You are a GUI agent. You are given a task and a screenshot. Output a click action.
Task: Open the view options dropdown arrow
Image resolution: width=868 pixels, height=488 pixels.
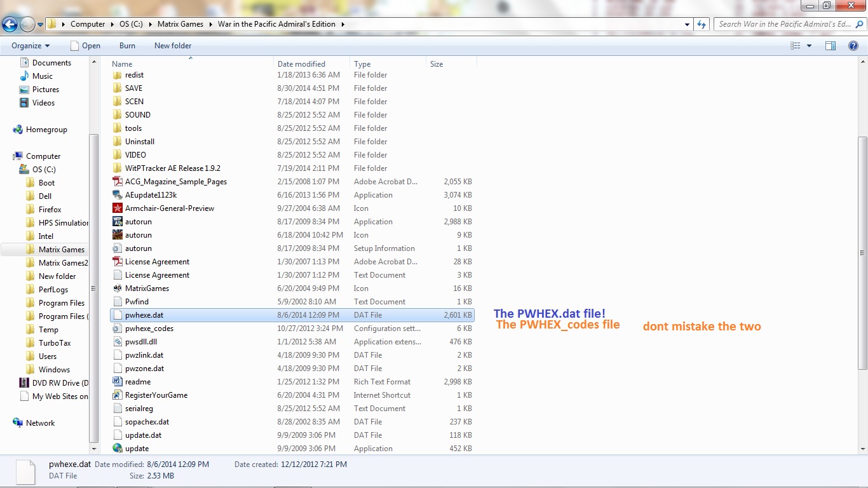tap(809, 46)
